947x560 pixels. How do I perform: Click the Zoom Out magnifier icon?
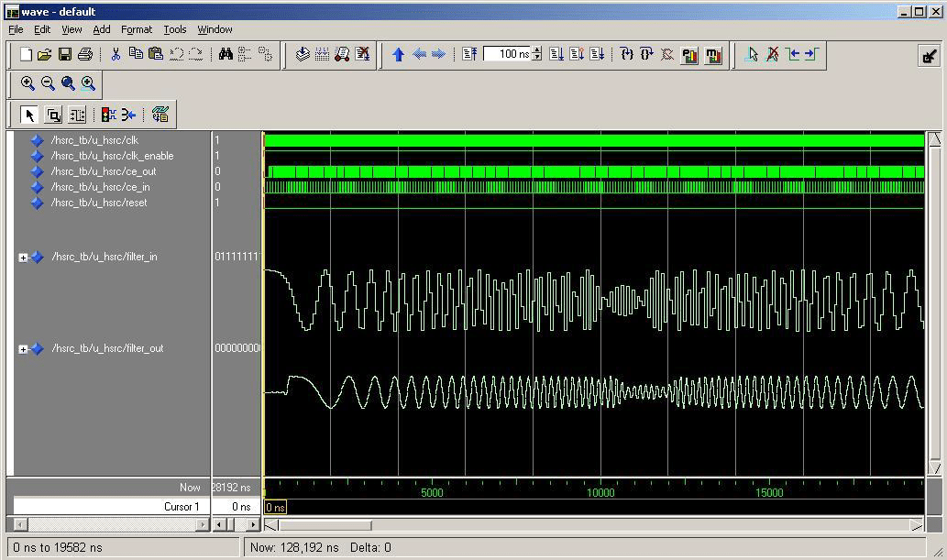coord(48,83)
